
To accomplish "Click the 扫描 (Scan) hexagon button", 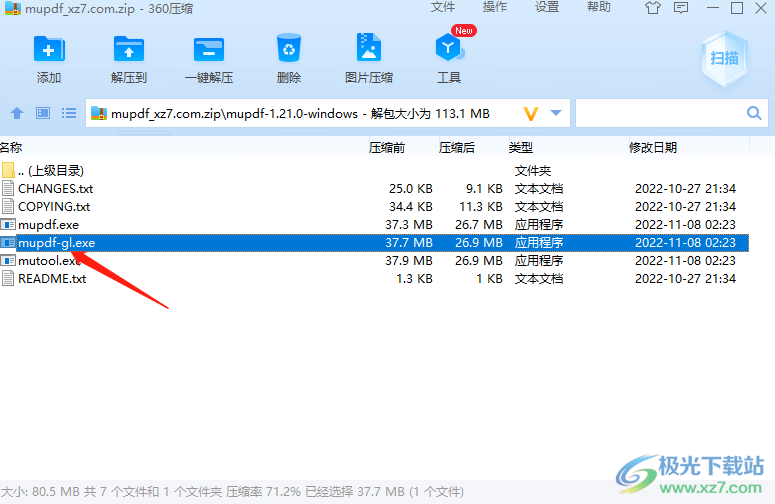I will coord(724,59).
